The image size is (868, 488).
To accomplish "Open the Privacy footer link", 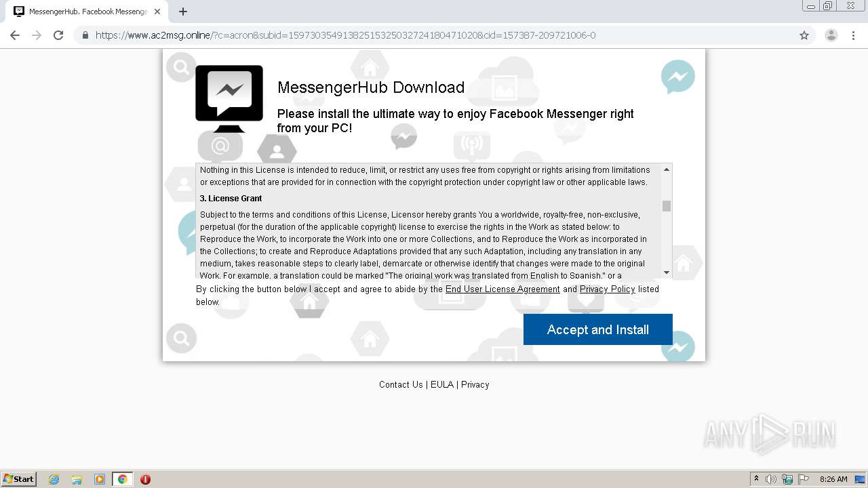I will (x=475, y=384).
